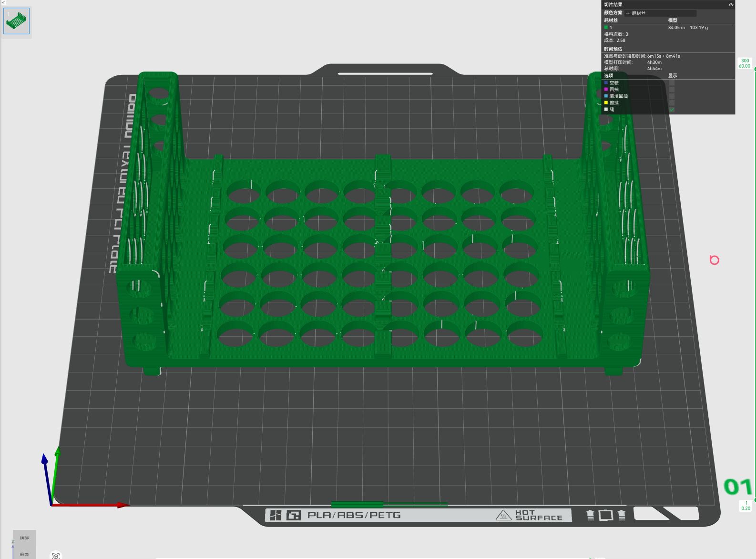756x559 pixels.
Task: Show 擦拭 moves via its checkbox
Action: pos(672,103)
